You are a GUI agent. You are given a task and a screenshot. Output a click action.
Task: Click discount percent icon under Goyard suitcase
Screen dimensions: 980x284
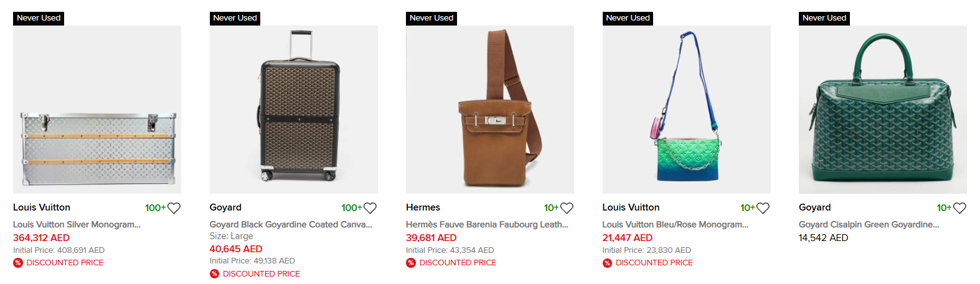pyautogui.click(x=214, y=274)
